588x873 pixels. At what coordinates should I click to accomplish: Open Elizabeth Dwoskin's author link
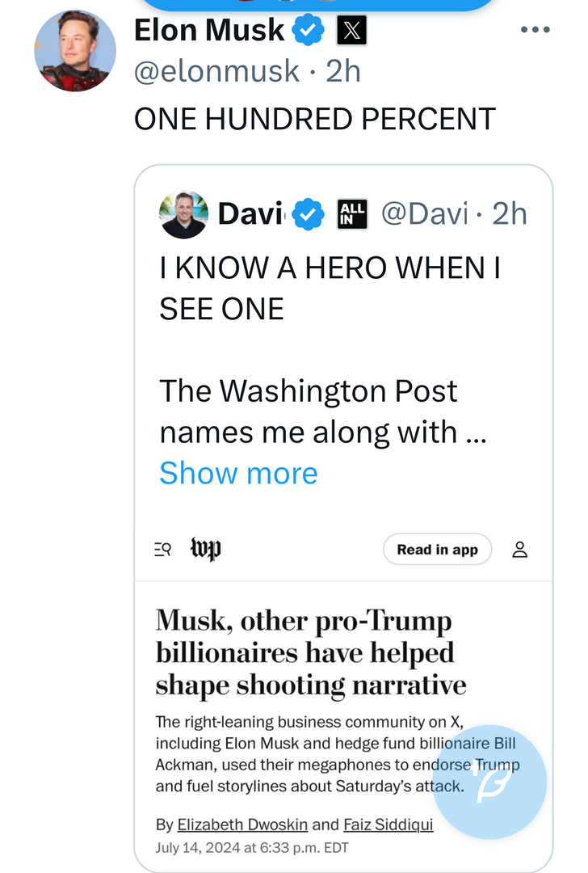[x=241, y=824]
